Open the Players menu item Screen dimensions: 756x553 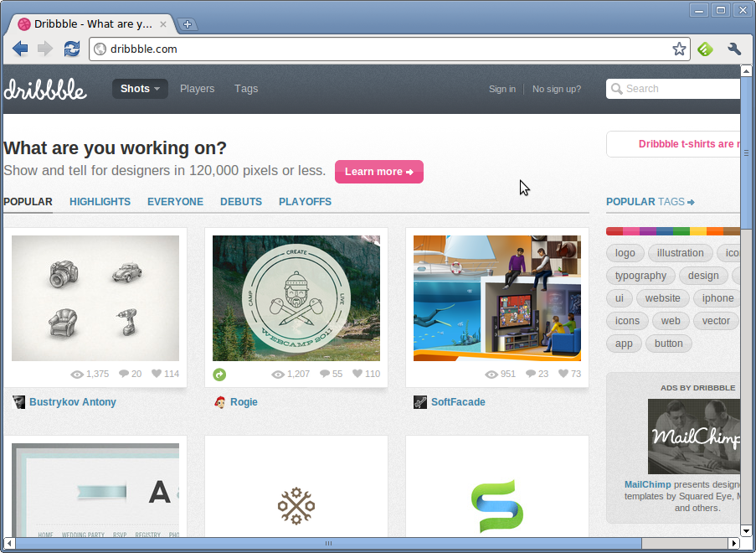(x=198, y=89)
